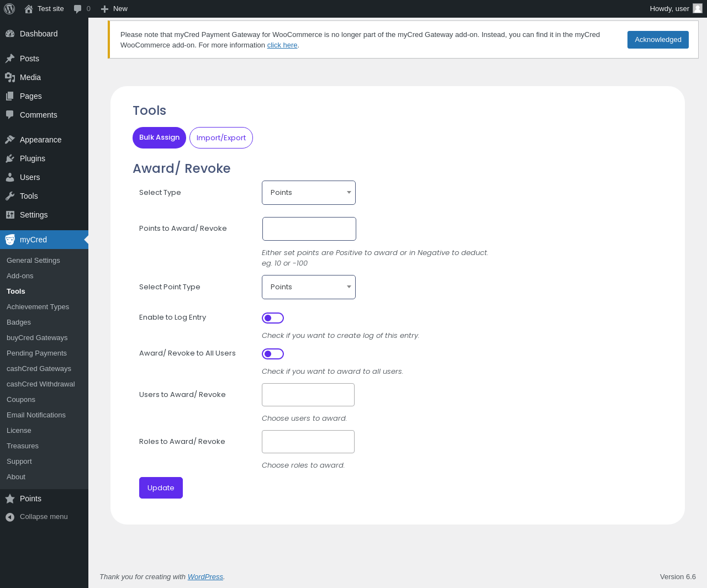Open License submenu item
The image size is (707, 588).
point(19,431)
